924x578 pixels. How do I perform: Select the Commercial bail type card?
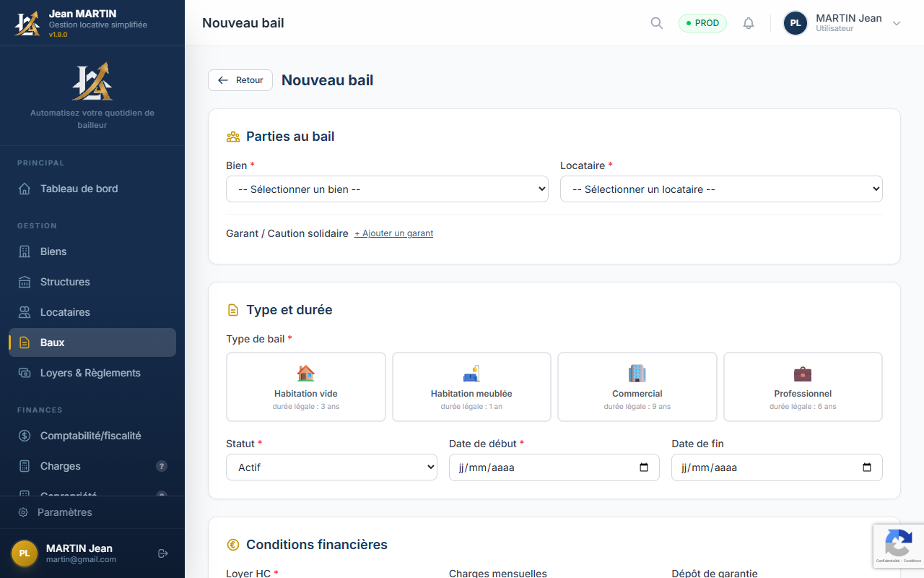click(x=637, y=387)
